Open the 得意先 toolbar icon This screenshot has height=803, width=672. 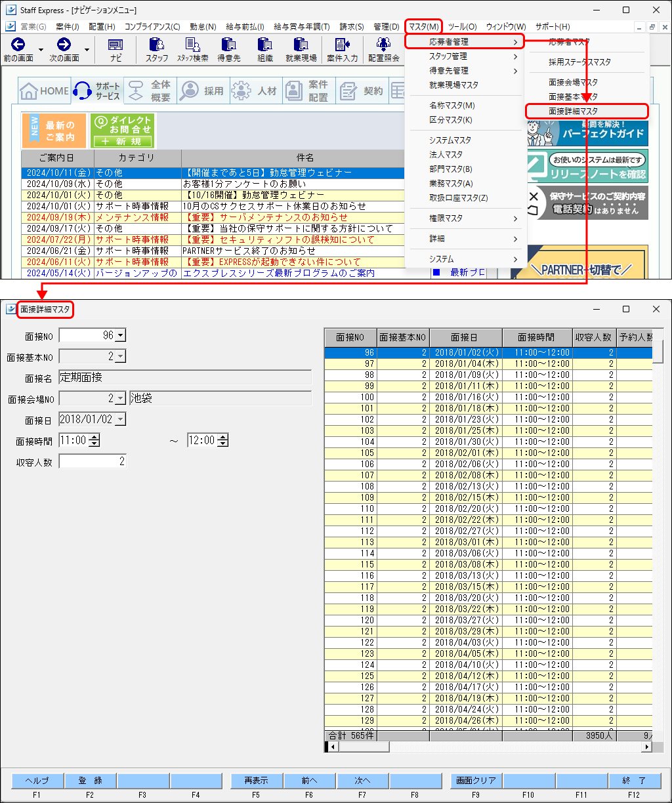[228, 49]
